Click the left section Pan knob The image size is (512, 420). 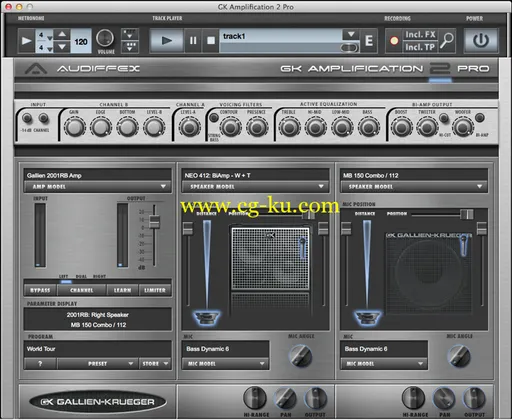click(285, 398)
